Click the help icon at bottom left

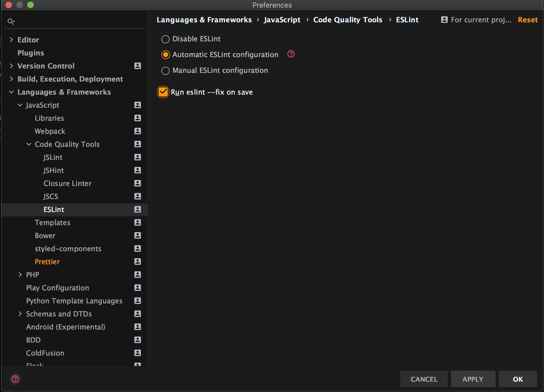(15, 379)
